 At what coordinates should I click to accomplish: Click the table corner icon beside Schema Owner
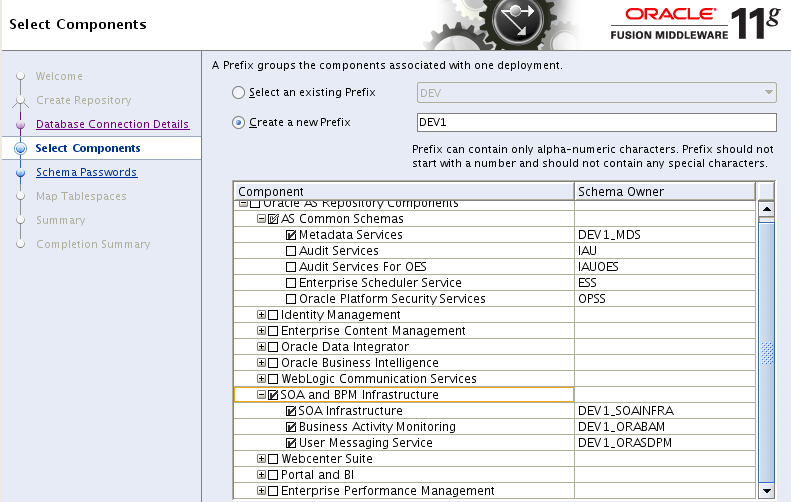click(766, 191)
